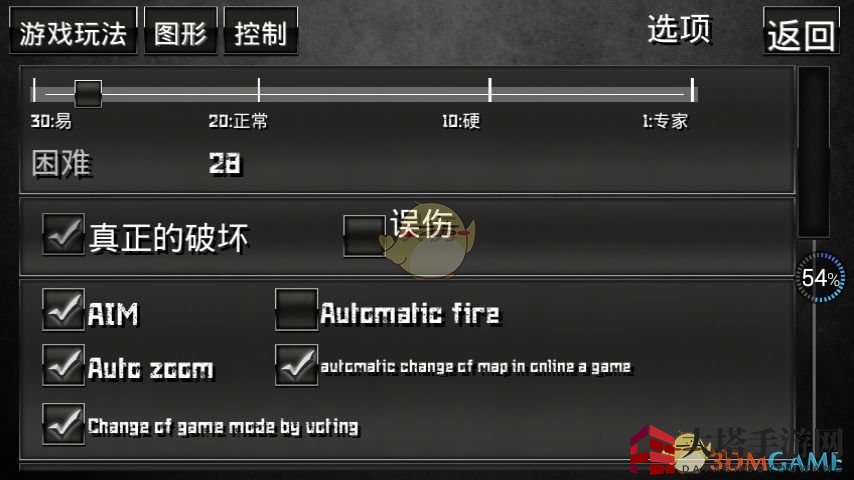Set difficulty slider to 20:正常 mark
The height and width of the screenshot is (480, 854).
click(x=259, y=90)
